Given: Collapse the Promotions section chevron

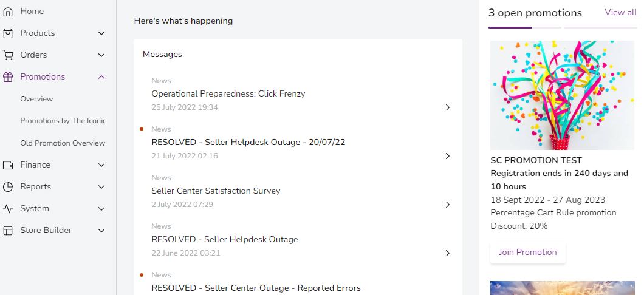Looking at the screenshot, I should (x=101, y=77).
